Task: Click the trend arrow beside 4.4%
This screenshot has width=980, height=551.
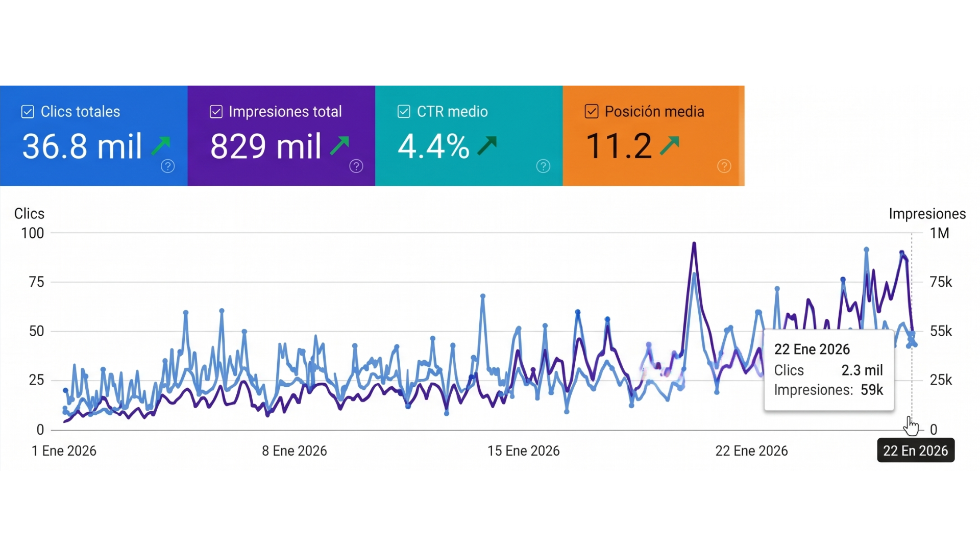Action: click(x=487, y=146)
